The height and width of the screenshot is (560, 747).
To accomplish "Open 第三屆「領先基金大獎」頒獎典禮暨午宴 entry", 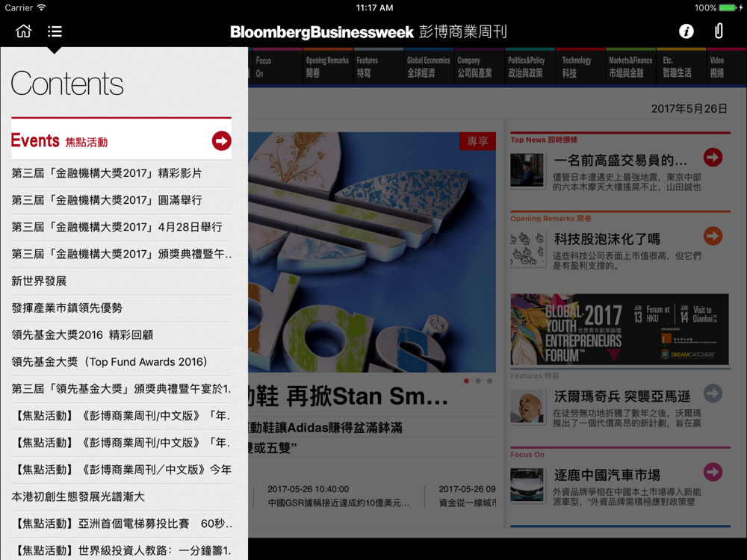I will (x=122, y=389).
